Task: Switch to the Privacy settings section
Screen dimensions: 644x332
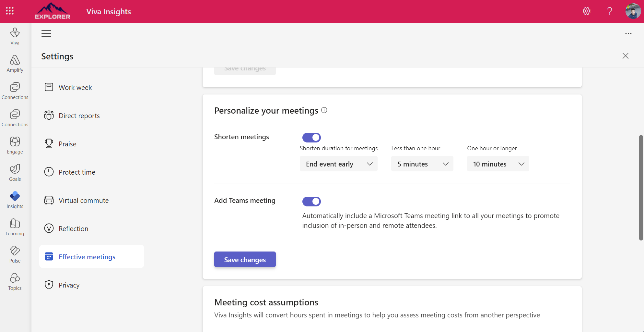Action: (x=69, y=285)
